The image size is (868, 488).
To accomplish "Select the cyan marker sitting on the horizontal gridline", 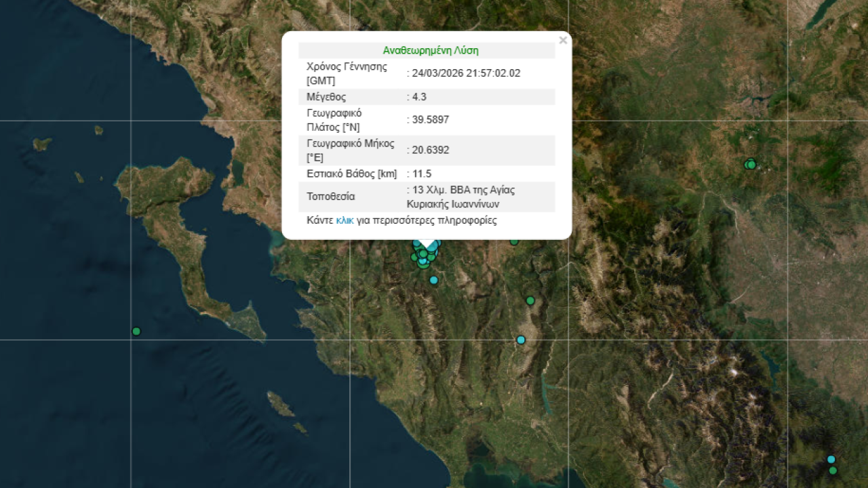I will [521, 340].
